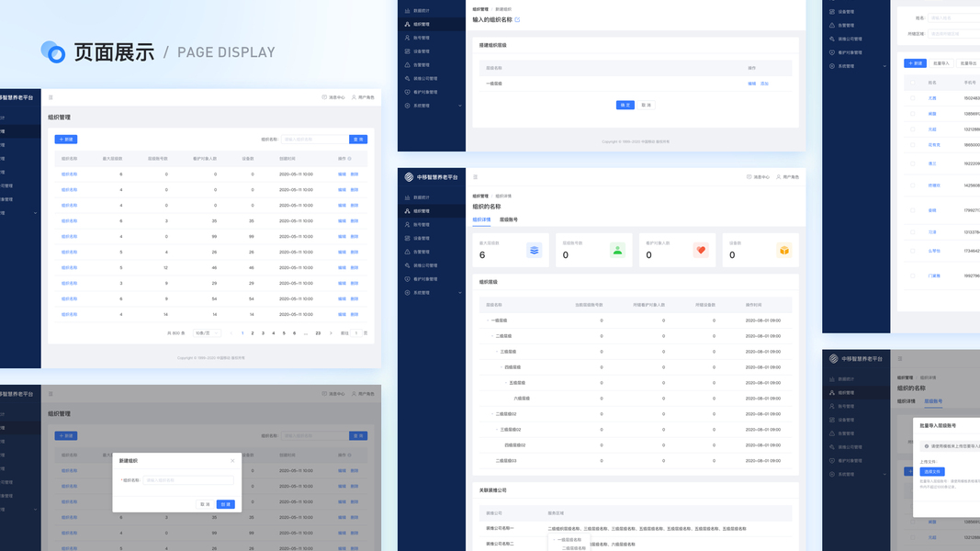This screenshot has height=551, width=980.
Task: Click 组织名称 input in 新建组织 dialog
Action: [188, 480]
